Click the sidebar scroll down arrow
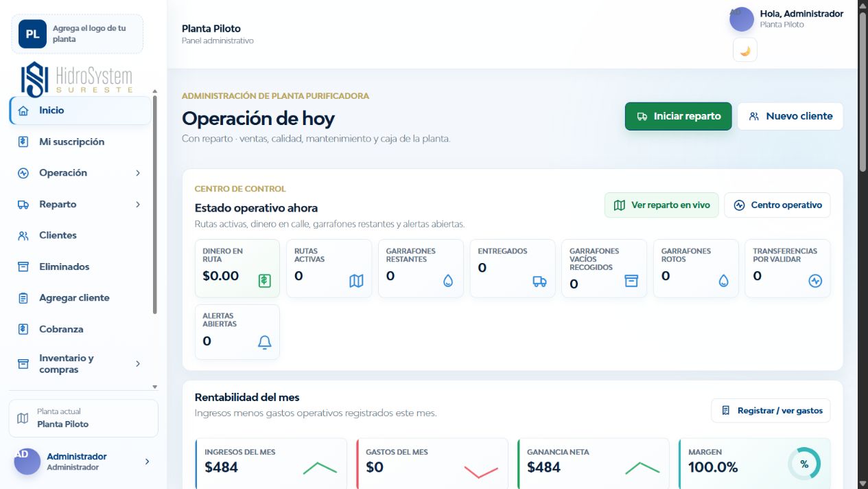This screenshot has height=489, width=868. tap(154, 387)
